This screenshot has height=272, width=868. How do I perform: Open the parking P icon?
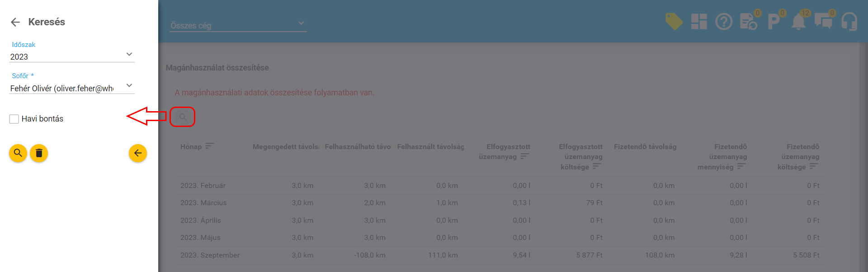[x=774, y=21]
